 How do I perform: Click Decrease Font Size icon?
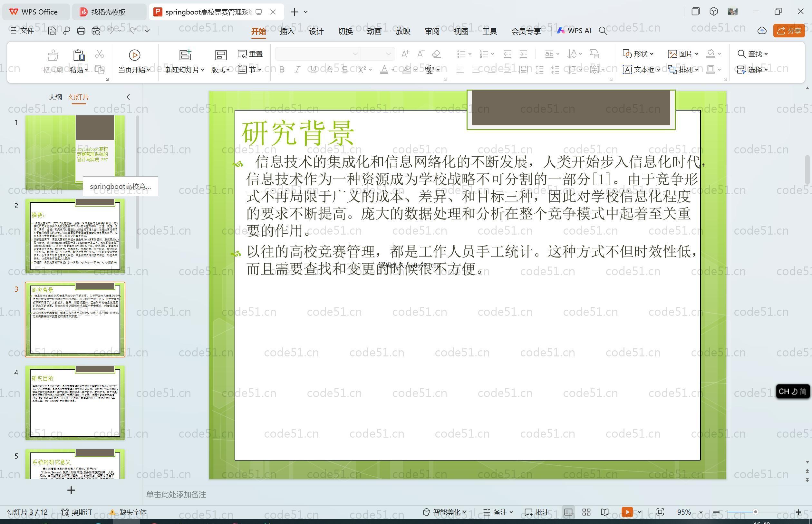point(421,54)
